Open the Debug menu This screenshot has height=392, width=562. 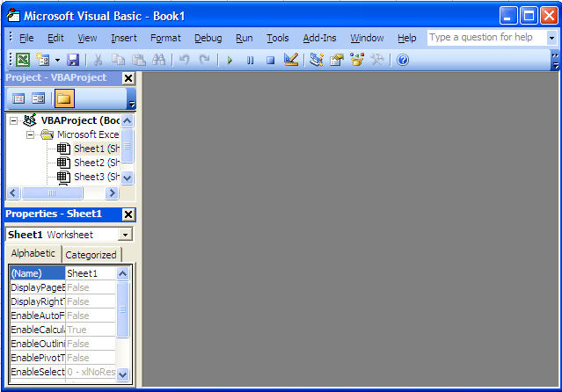[208, 38]
